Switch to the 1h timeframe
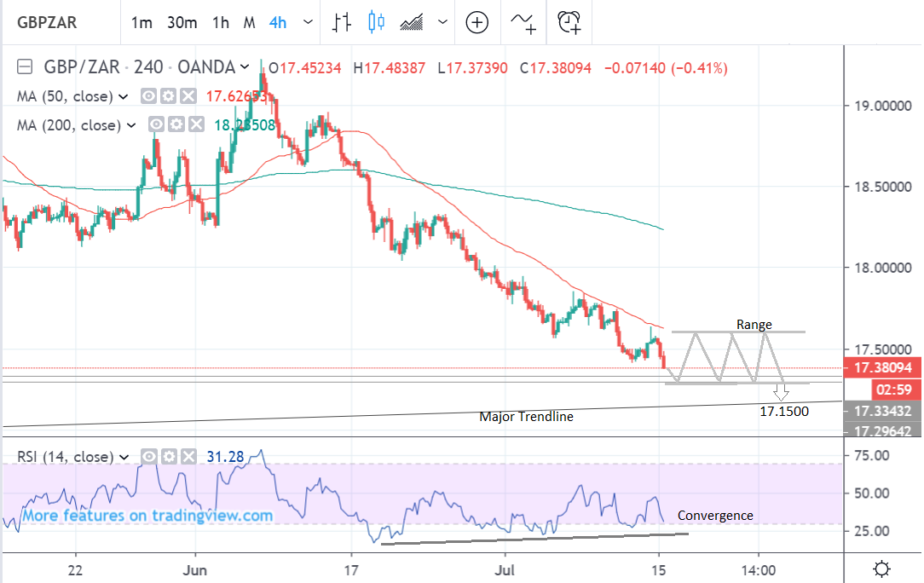This screenshot has width=924, height=583. 221,23
